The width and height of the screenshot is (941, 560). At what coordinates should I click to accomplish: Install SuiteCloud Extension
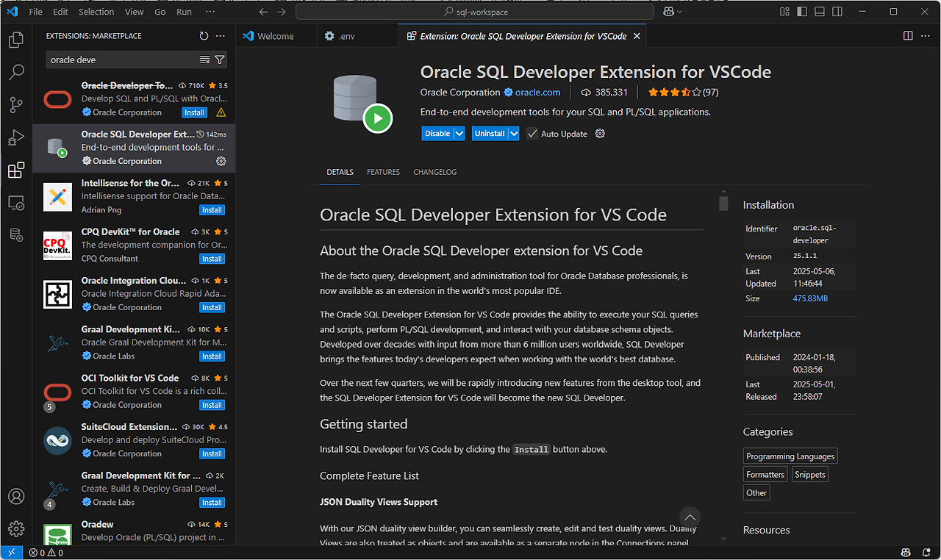pos(212,453)
